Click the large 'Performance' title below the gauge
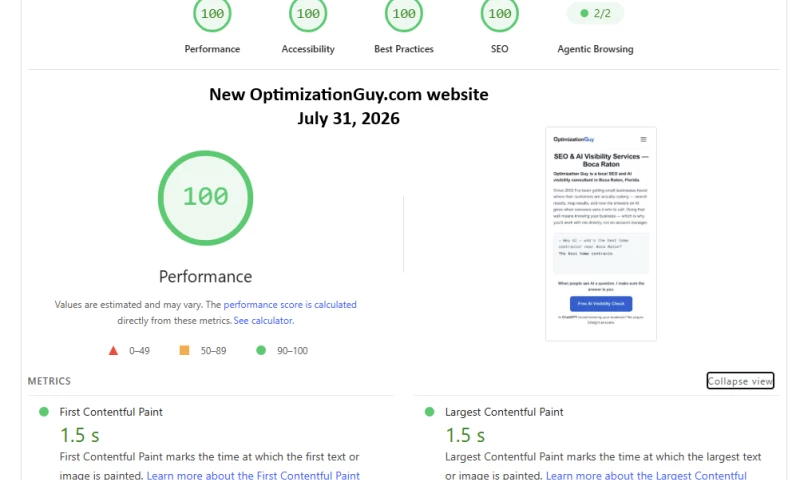Viewport: 800px width, 480px height. pos(206,276)
